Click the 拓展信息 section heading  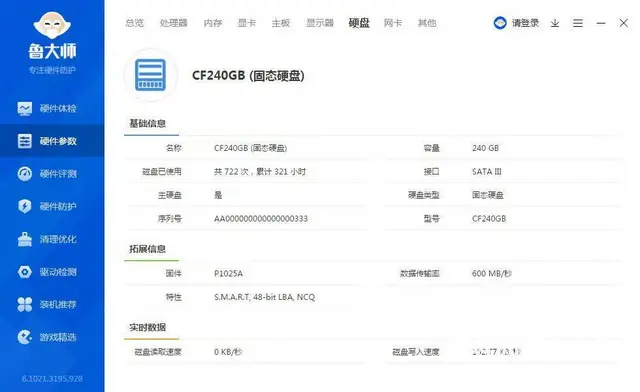(x=147, y=249)
